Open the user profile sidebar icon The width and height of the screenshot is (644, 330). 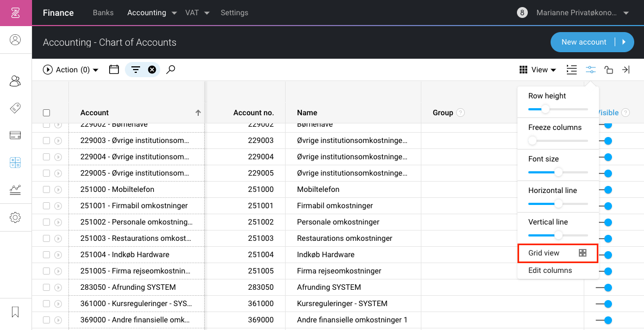(15, 40)
